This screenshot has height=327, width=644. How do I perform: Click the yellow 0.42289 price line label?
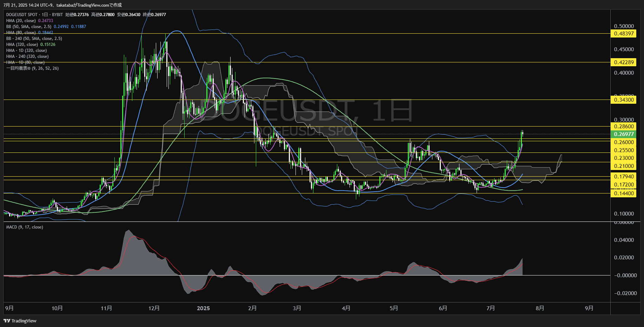click(x=624, y=62)
